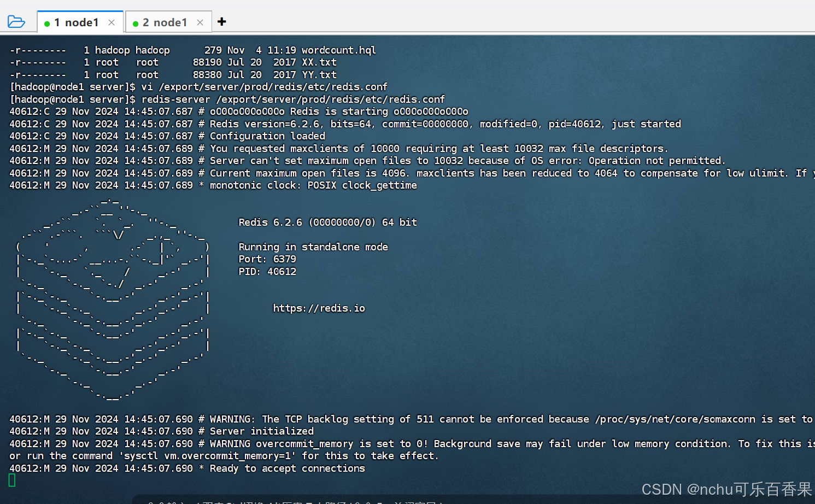Click the terminal cursor at the prompt
Image resolution: width=815 pixels, height=504 pixels.
point(12,480)
